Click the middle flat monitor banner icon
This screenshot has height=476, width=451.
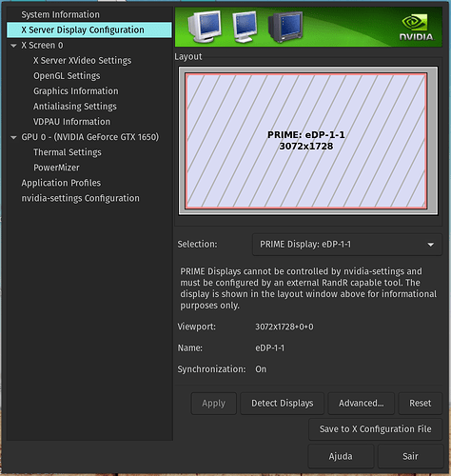pos(245,27)
